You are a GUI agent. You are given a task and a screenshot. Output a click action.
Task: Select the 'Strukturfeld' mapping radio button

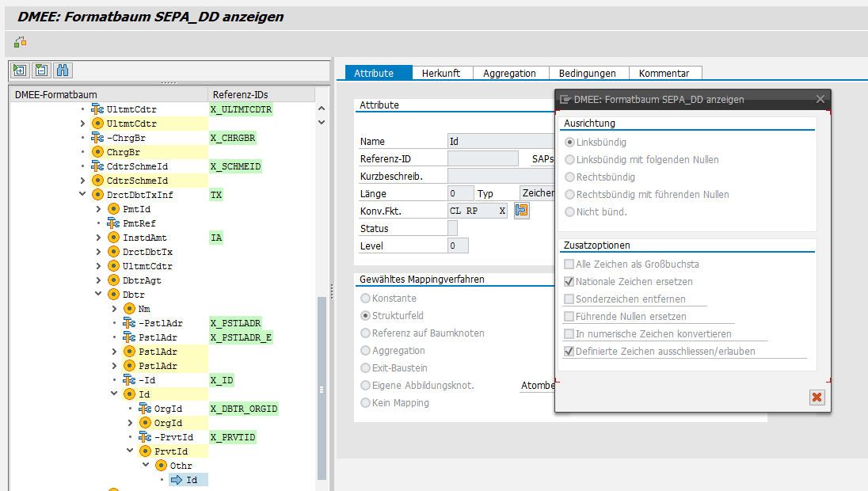click(365, 316)
